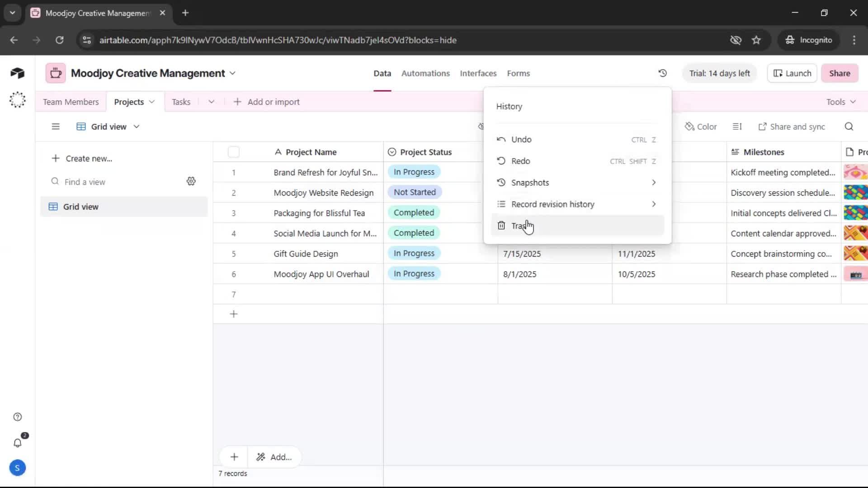Click Completed status for Packaging for Blissful Tea
868x488 pixels.
(x=414, y=212)
